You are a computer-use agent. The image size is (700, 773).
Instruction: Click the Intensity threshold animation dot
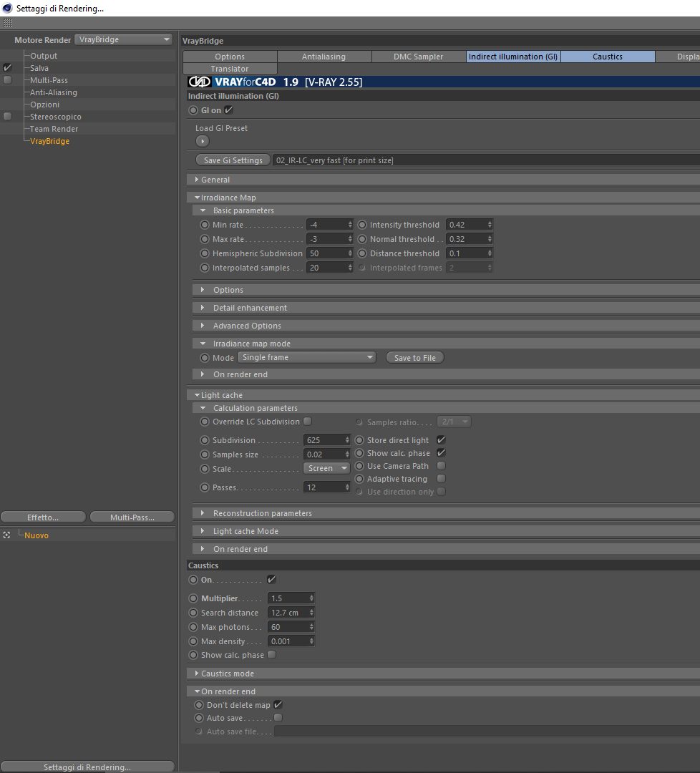point(362,225)
